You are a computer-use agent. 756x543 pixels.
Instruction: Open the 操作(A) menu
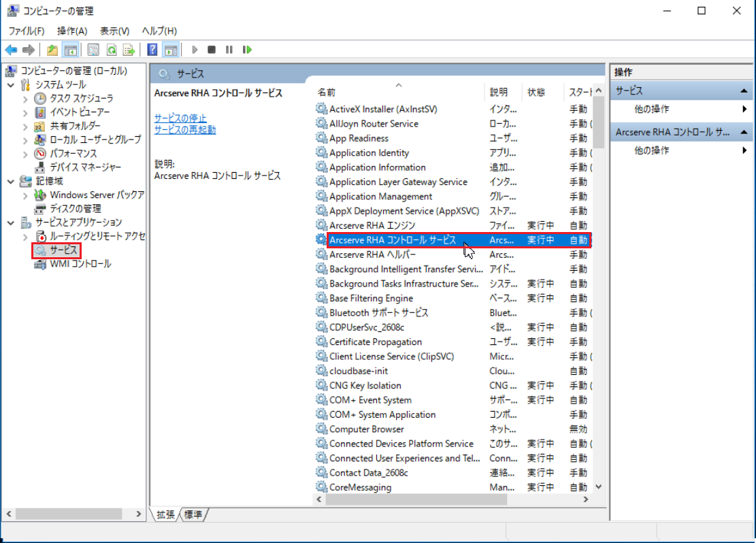click(72, 31)
